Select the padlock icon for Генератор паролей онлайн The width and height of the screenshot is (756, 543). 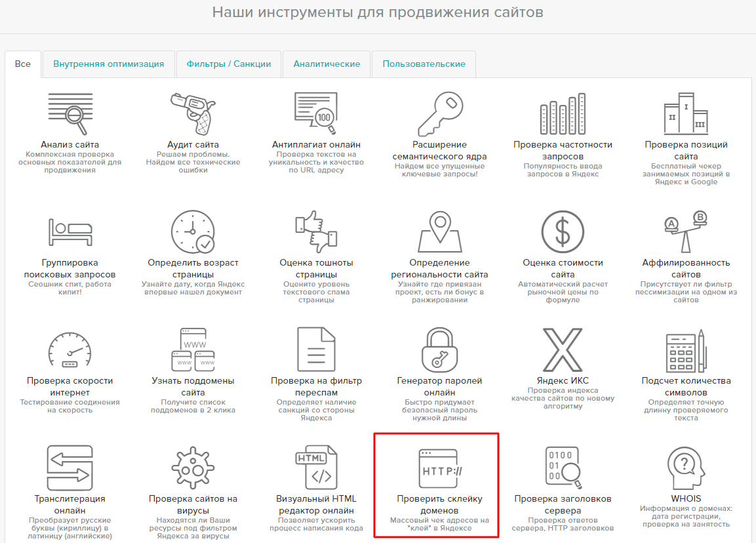click(x=440, y=350)
